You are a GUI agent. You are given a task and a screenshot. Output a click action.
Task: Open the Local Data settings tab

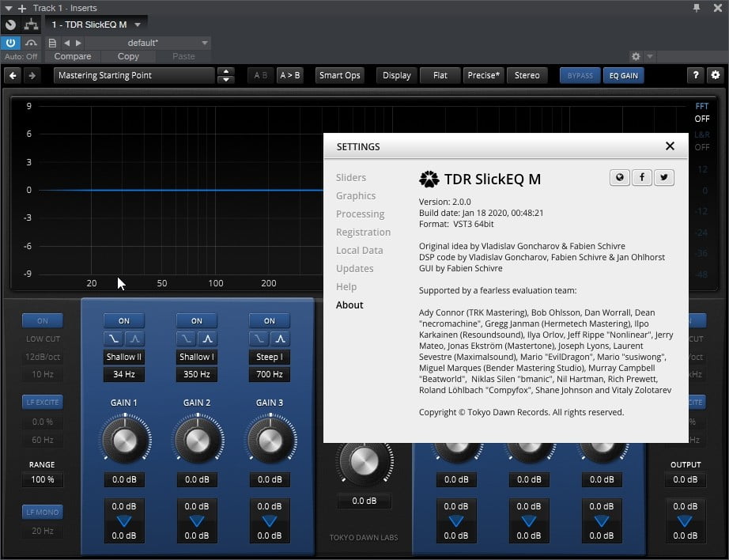[360, 250]
